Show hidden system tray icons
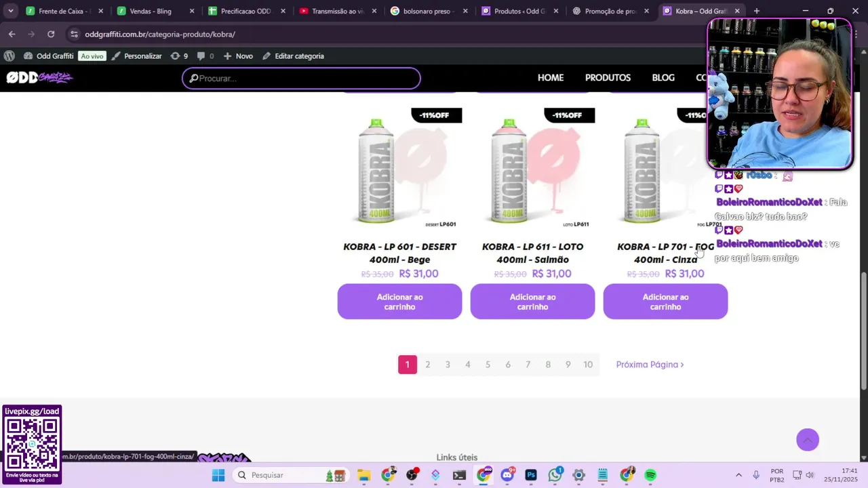 (738, 475)
